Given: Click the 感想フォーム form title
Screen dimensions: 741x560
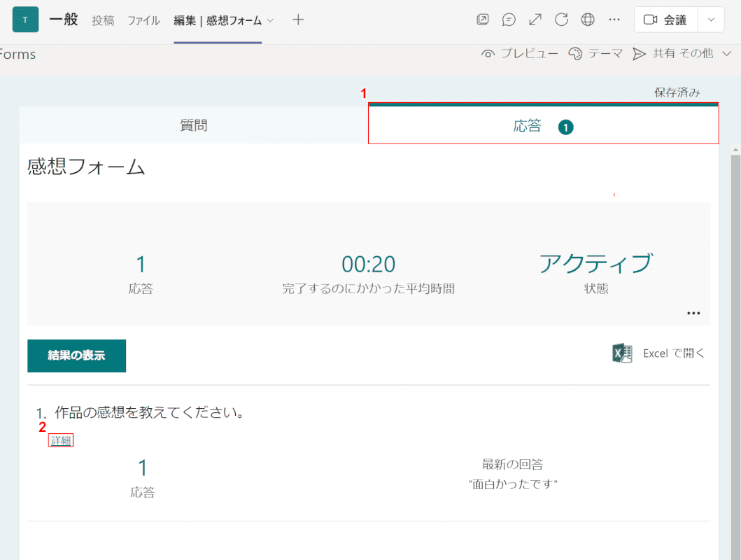Looking at the screenshot, I should click(x=86, y=167).
